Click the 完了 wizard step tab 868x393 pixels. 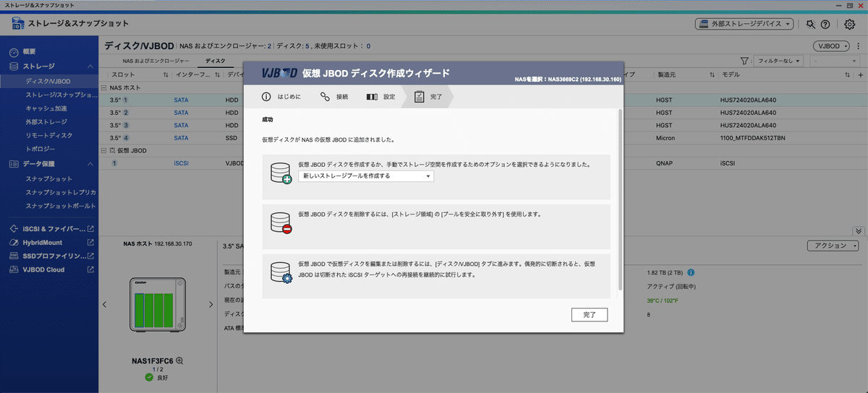[429, 96]
